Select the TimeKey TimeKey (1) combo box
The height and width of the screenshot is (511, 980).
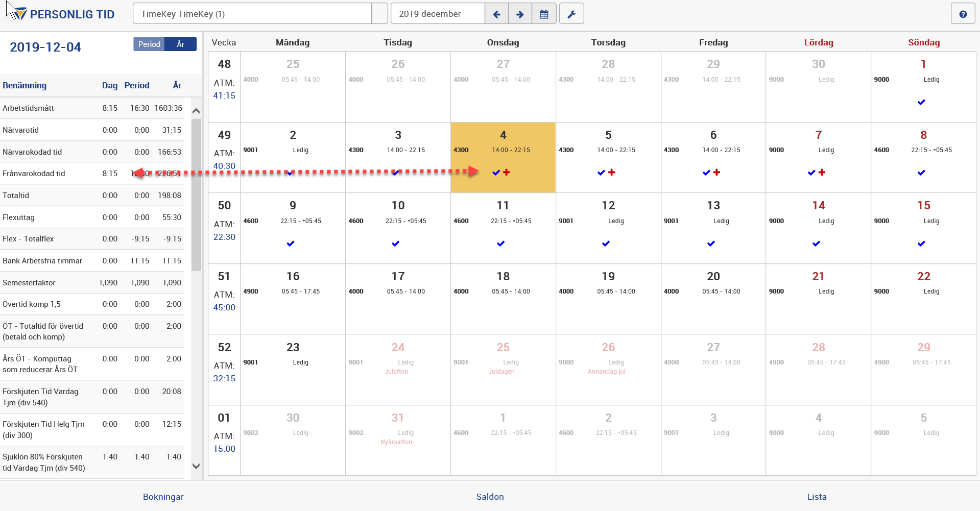252,14
